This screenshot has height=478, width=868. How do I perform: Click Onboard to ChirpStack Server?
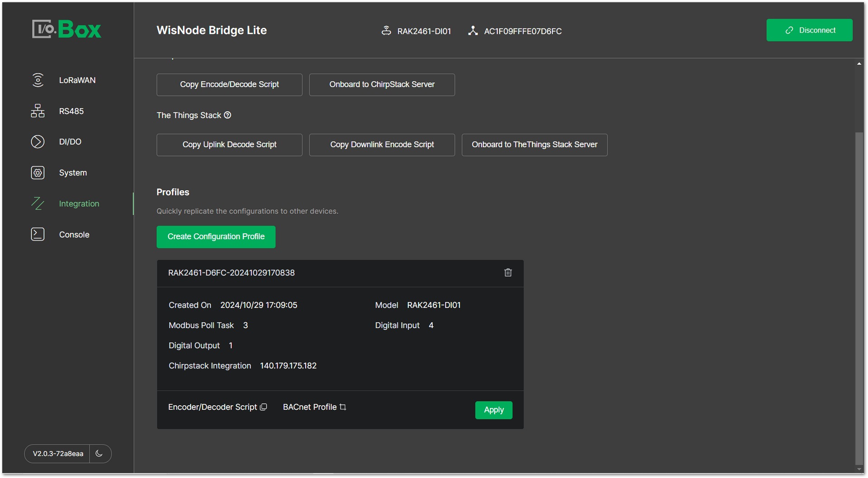382,85
